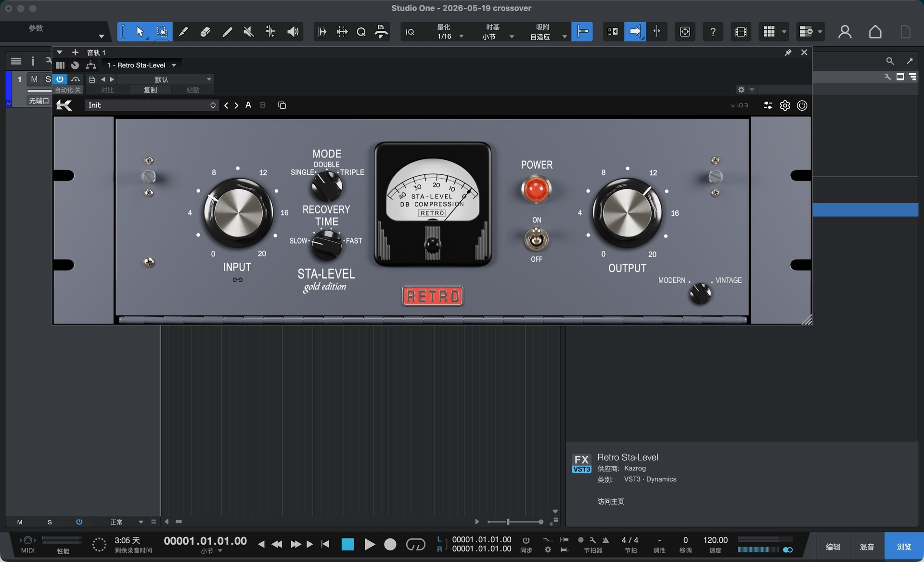
Task: Click the red RETRO badge
Action: tap(433, 296)
